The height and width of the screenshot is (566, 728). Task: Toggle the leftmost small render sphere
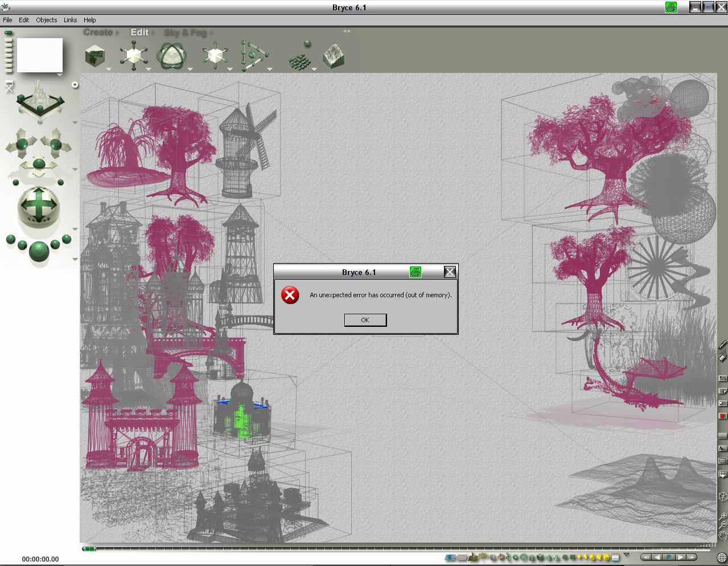pos(11,239)
